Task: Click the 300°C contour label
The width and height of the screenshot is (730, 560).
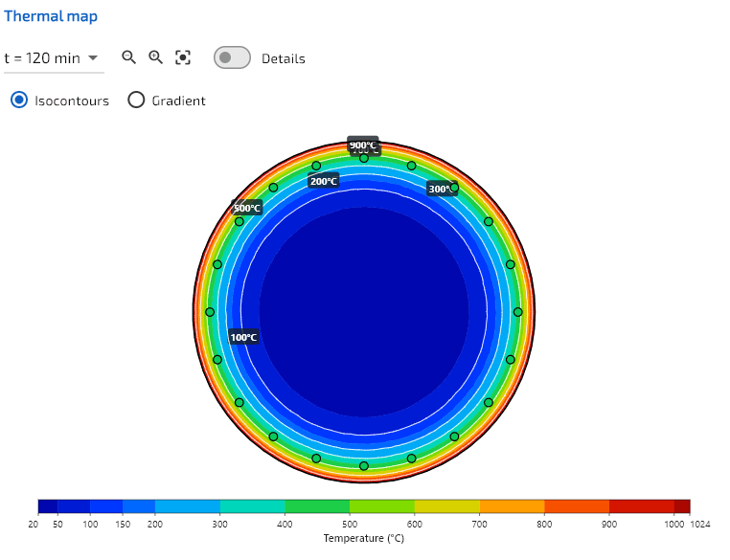Action: (x=441, y=189)
